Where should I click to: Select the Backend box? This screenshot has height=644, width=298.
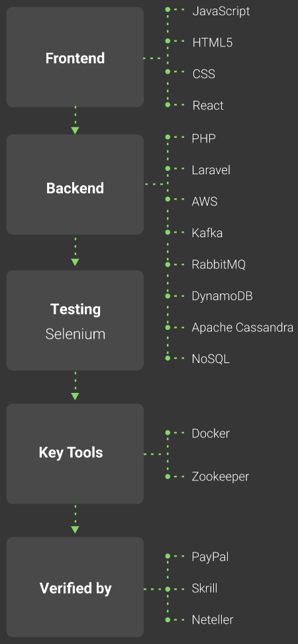click(x=75, y=185)
